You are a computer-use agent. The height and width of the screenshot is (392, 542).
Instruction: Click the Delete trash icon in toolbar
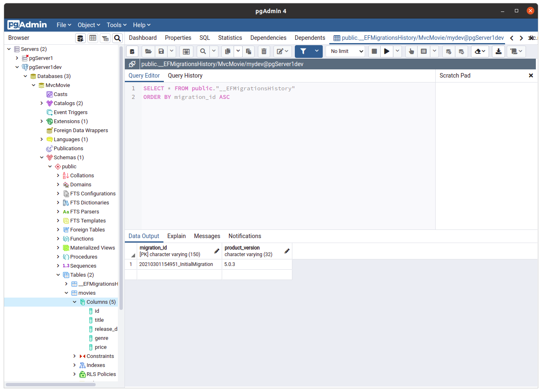pyautogui.click(x=264, y=51)
